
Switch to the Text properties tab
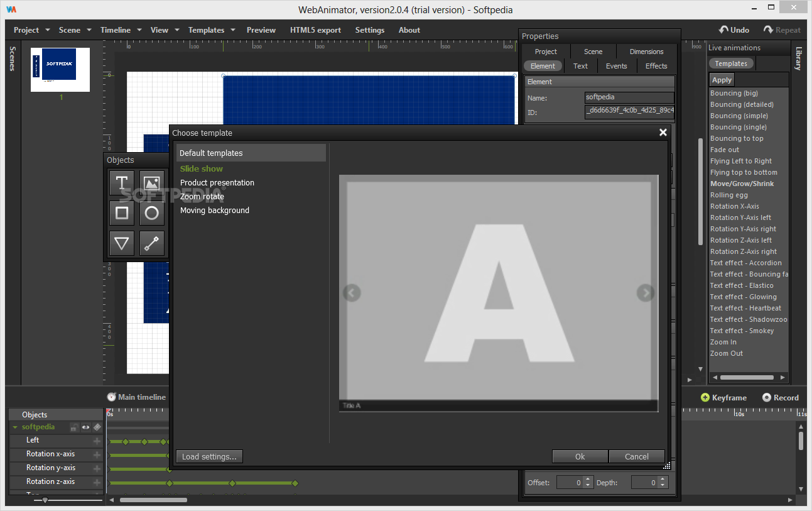(x=581, y=66)
